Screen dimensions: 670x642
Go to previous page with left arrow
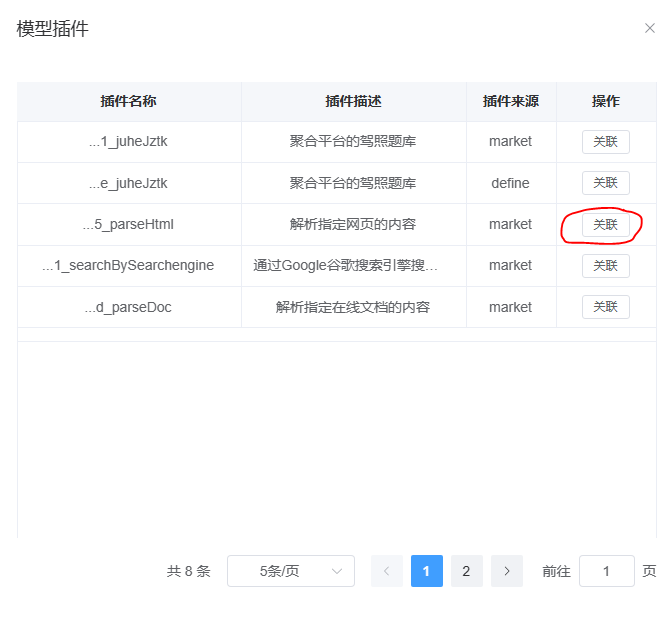click(386, 571)
